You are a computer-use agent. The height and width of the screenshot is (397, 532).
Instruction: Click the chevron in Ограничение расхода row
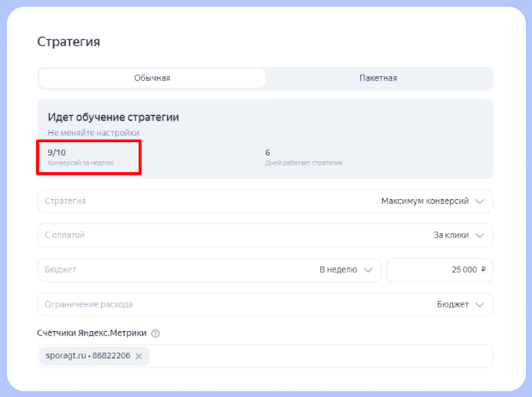(x=479, y=304)
